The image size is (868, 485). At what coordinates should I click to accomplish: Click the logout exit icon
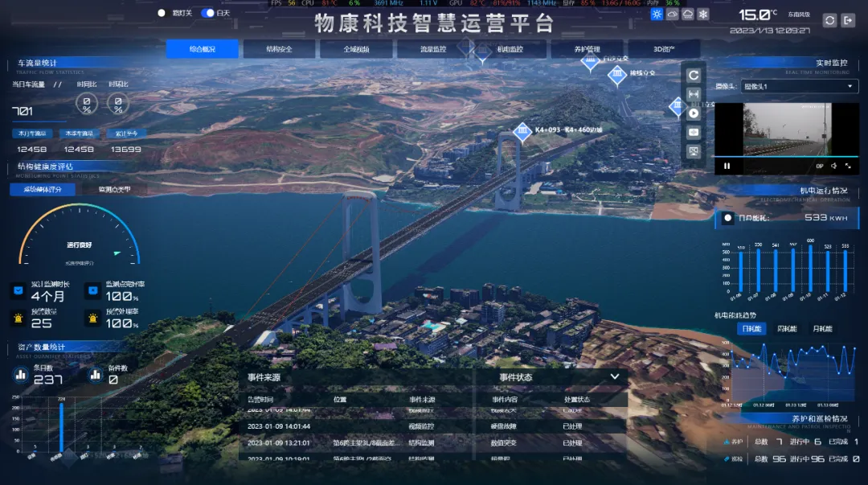coord(847,20)
